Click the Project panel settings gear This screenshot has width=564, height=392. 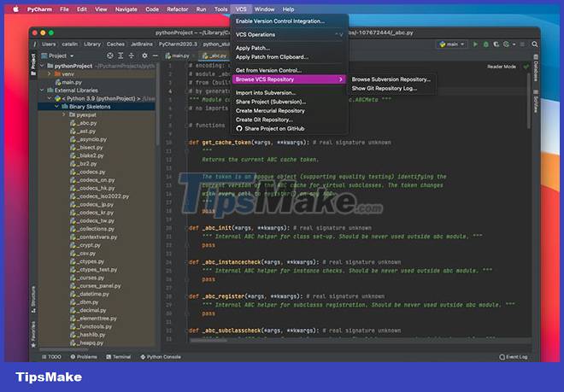click(146, 55)
